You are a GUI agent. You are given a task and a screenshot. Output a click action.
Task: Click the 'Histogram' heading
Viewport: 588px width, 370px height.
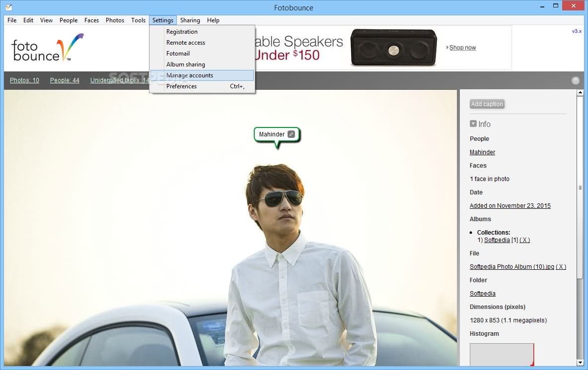[484, 334]
